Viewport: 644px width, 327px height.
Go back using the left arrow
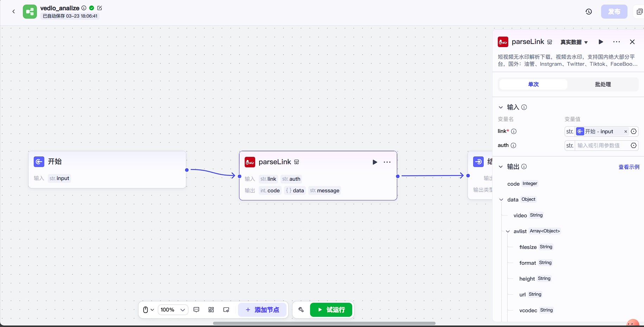pyautogui.click(x=14, y=12)
